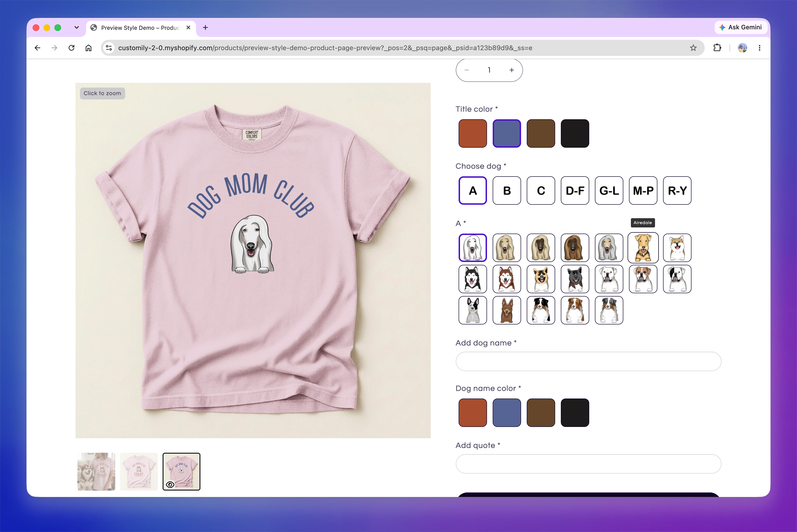This screenshot has height=532, width=797.
Task: Pick the tan and white Akita icon
Action: pos(677,248)
